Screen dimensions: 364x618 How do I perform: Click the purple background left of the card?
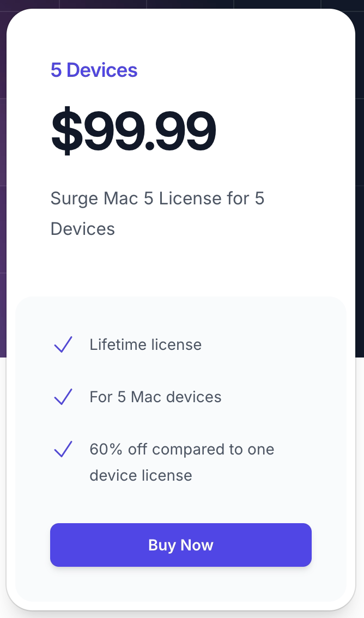click(3, 218)
